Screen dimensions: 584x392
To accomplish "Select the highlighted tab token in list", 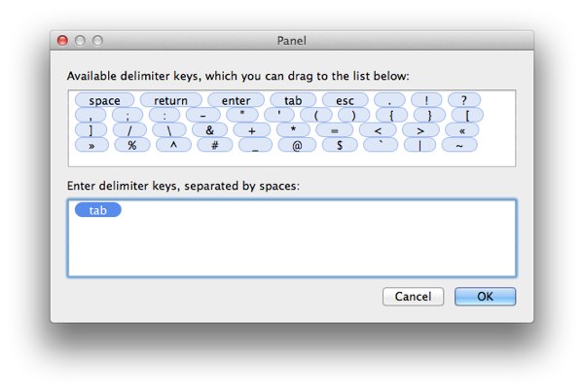I will point(98,210).
